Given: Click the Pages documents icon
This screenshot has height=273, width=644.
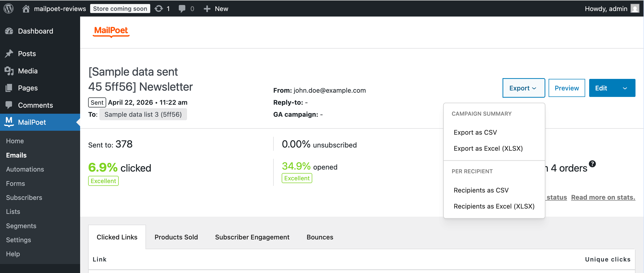Looking at the screenshot, I should point(9,88).
